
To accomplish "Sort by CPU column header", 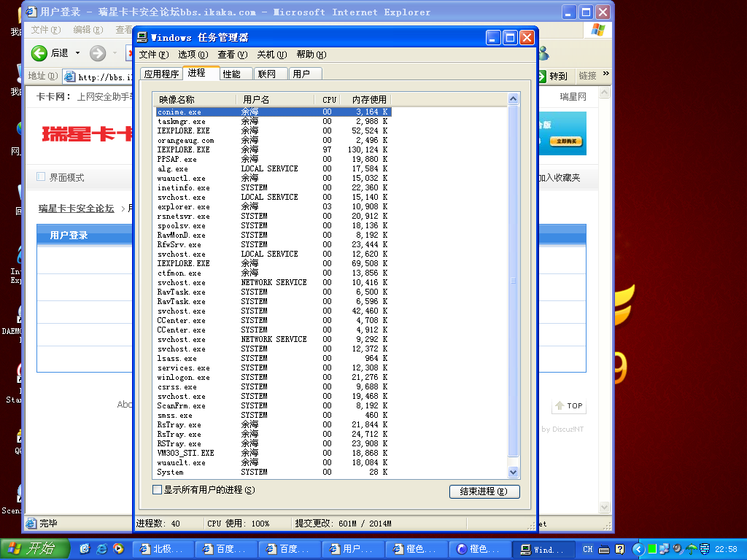I will 327,99.
